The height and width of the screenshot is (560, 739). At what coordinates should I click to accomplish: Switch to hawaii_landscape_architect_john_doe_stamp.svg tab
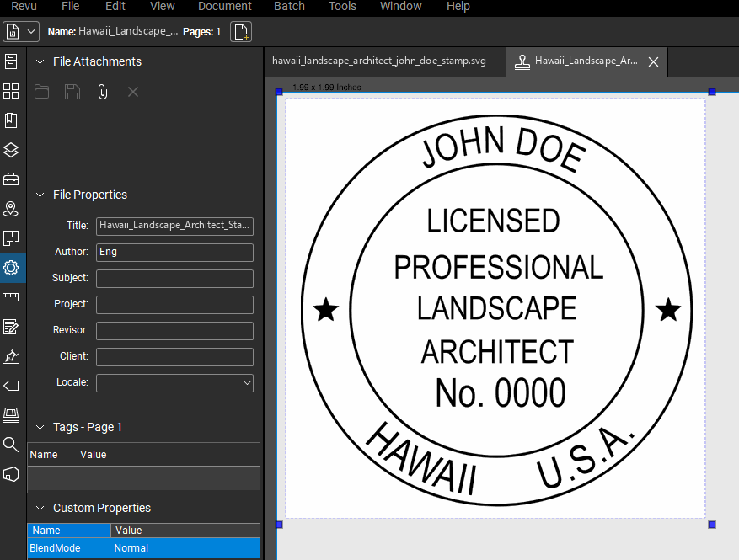pos(379,61)
